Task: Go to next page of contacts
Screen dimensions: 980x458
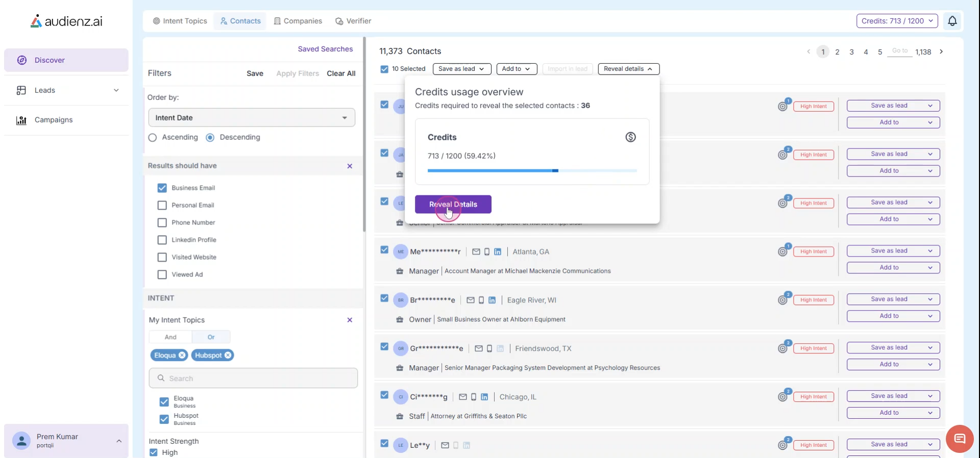Action: [941, 52]
